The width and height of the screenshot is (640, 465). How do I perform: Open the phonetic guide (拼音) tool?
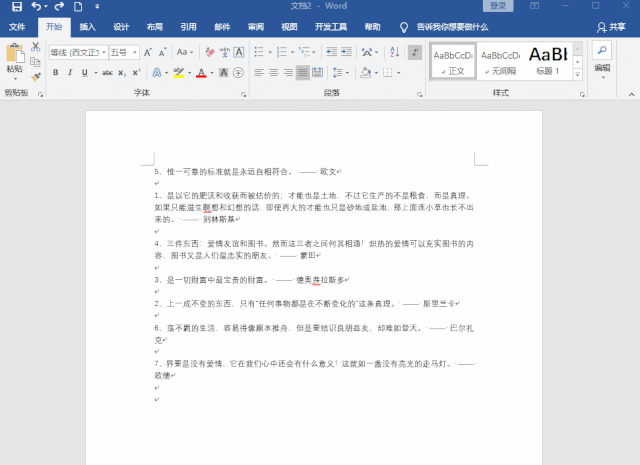(224, 52)
